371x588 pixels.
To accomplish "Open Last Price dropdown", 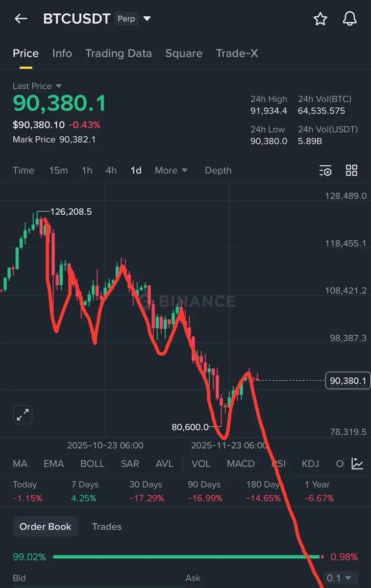I will tap(58, 86).
